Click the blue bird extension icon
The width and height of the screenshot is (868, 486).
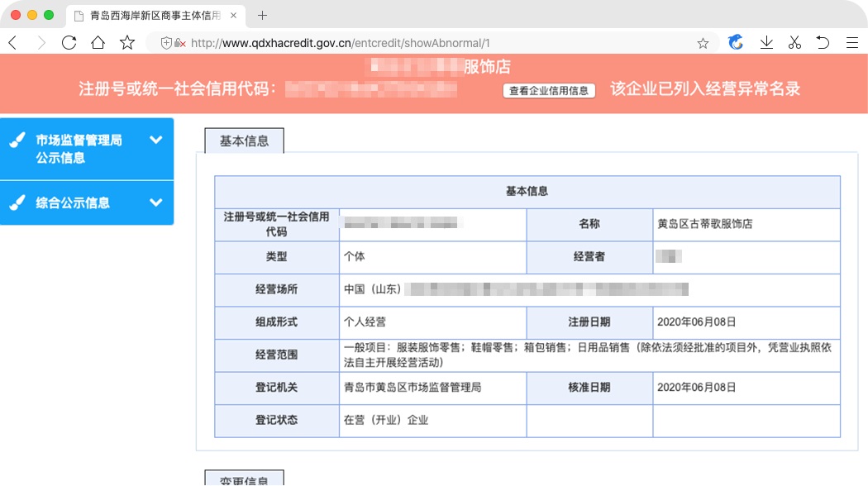pos(736,43)
